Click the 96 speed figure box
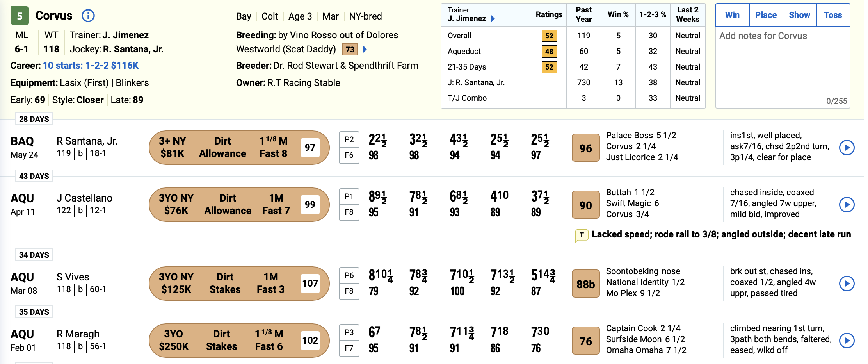The image size is (868, 364). (x=585, y=148)
